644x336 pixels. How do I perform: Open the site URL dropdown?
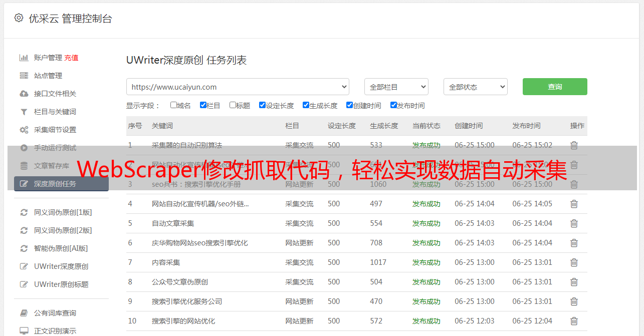(x=238, y=87)
